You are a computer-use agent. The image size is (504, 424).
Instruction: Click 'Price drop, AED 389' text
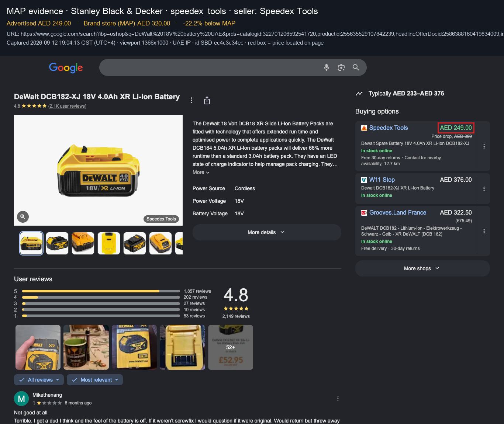[x=452, y=136]
